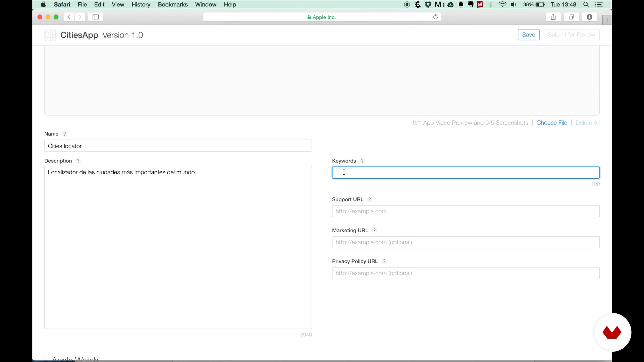Click the screenshots upload drop area
This screenshot has width=644, height=362.
322,80
